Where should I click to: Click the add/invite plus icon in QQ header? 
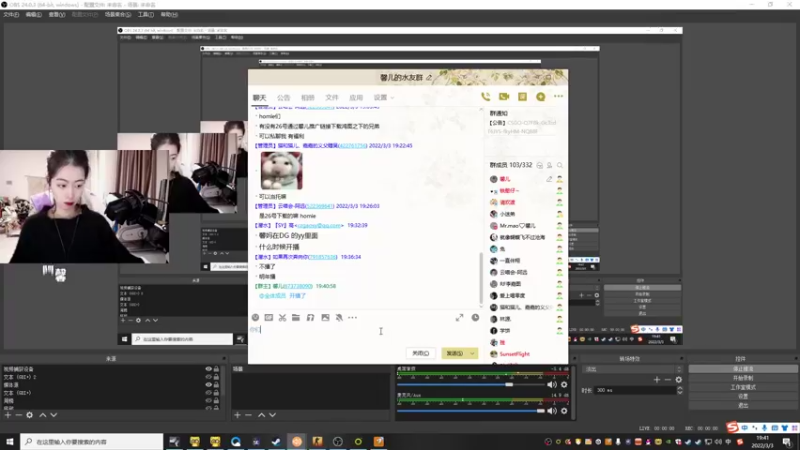(x=540, y=96)
